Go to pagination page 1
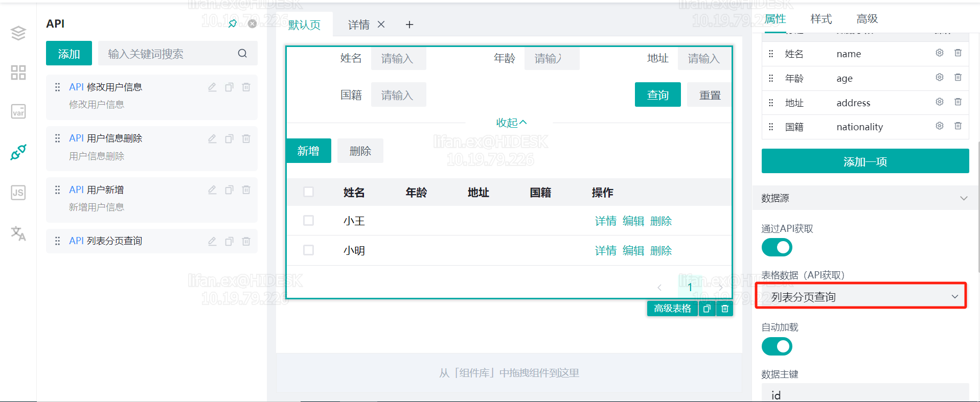Image resolution: width=980 pixels, height=402 pixels. tap(690, 287)
